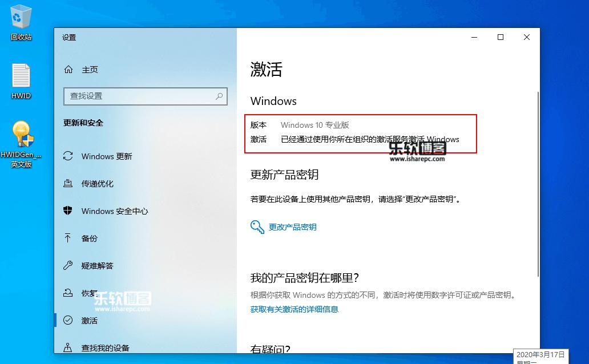Image resolution: width=589 pixels, height=364 pixels.
Task: Click the key icon beside 更改产品密钥
Action: (x=257, y=227)
